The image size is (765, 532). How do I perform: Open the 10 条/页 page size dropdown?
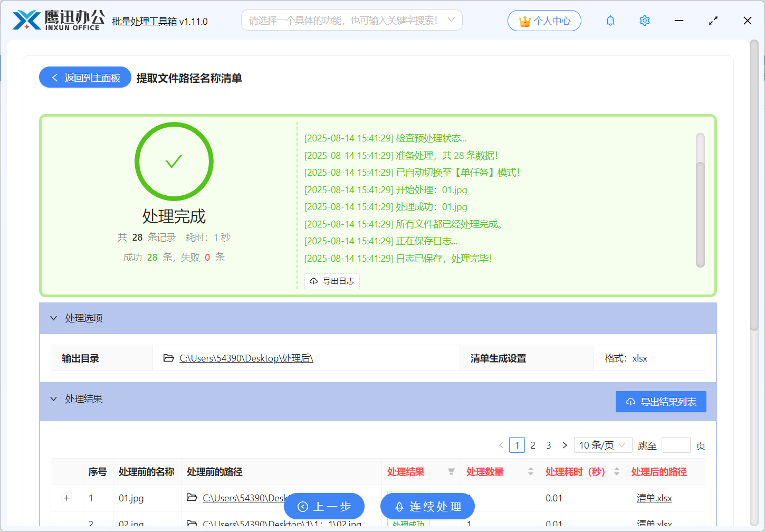tap(603, 445)
